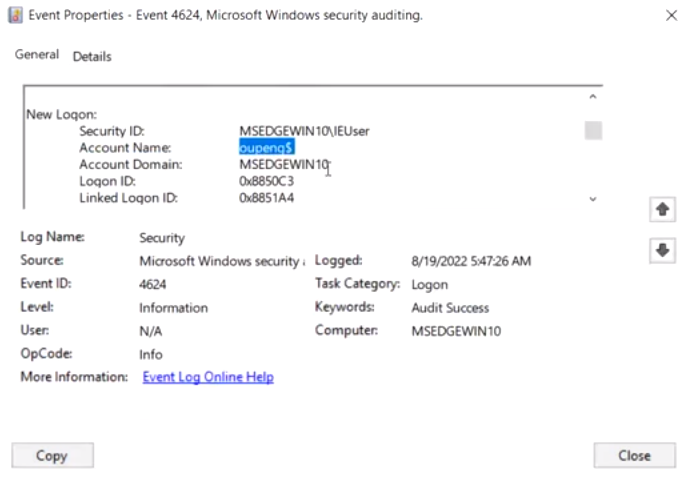Open the Details tab
This screenshot has height=482, width=686.
pyautogui.click(x=92, y=56)
